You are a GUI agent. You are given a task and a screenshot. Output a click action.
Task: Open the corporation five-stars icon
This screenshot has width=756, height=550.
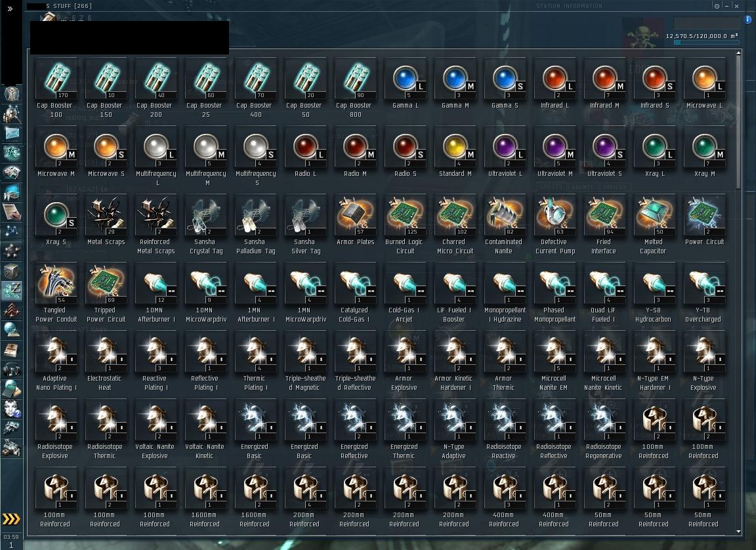12,251
